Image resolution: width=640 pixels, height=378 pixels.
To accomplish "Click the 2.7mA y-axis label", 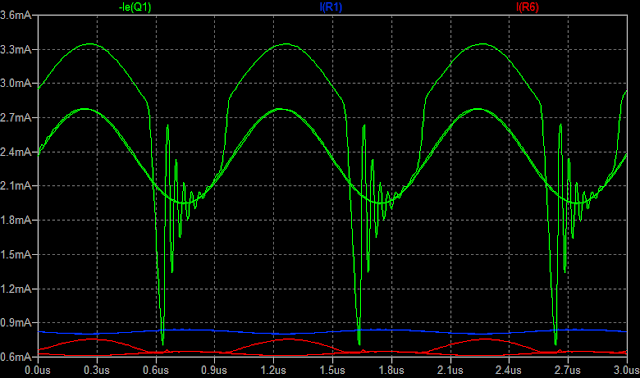I will coord(16,118).
